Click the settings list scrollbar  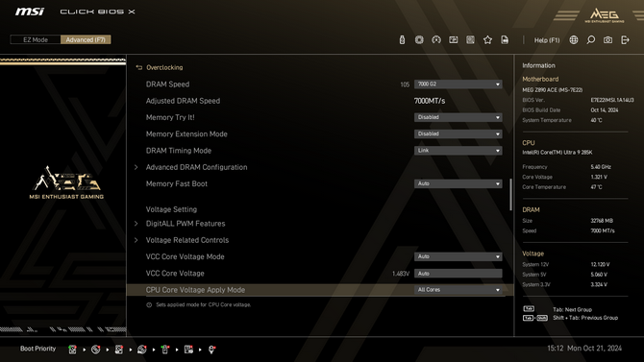[x=511, y=195]
